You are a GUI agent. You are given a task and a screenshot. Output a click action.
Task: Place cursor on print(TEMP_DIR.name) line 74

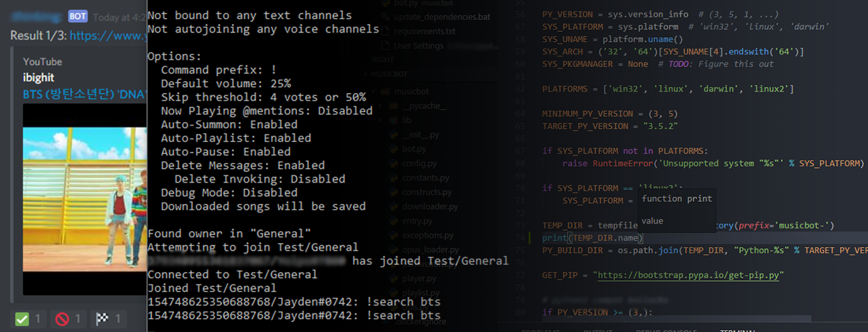(593, 238)
